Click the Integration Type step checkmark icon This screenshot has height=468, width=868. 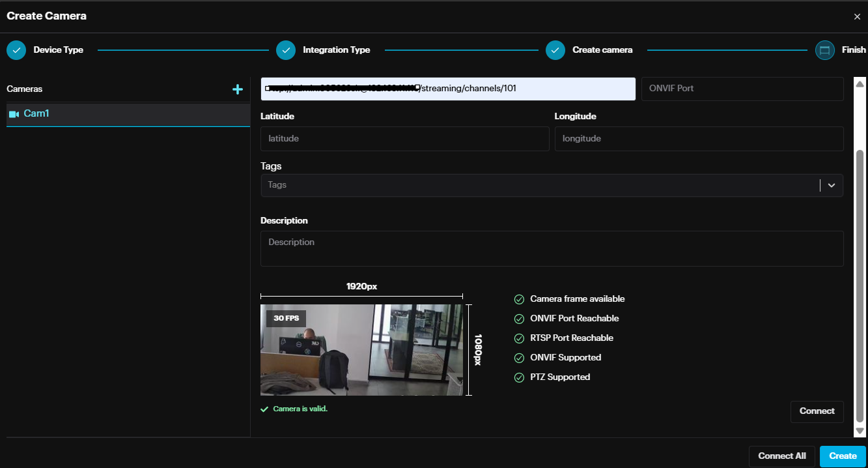pyautogui.click(x=286, y=50)
